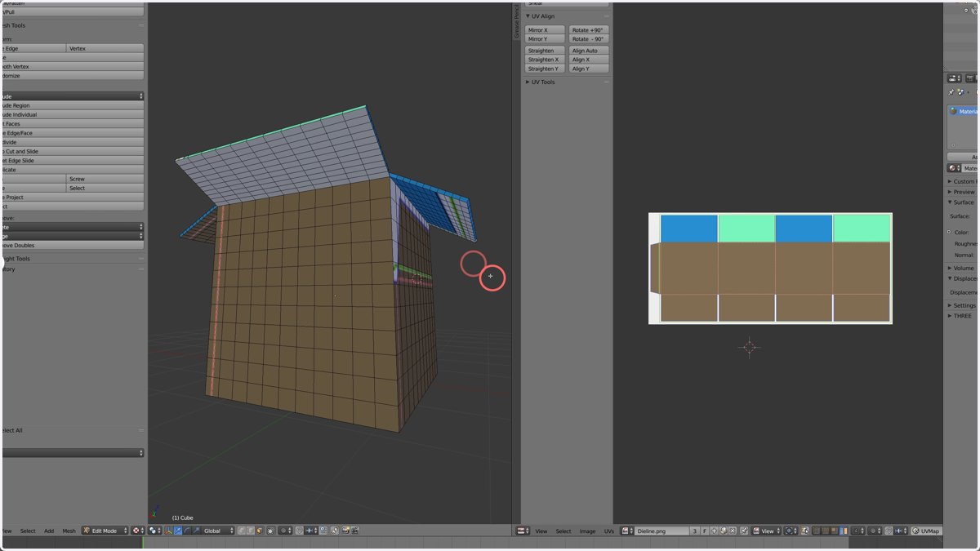
Task: Open the Image menu
Action: 587,531
